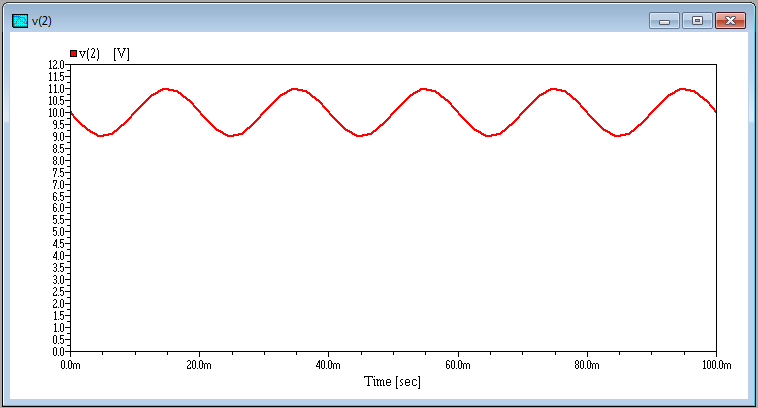This screenshot has width=758, height=408.
Task: Minimize the v(2) plot window
Action: 665,21
